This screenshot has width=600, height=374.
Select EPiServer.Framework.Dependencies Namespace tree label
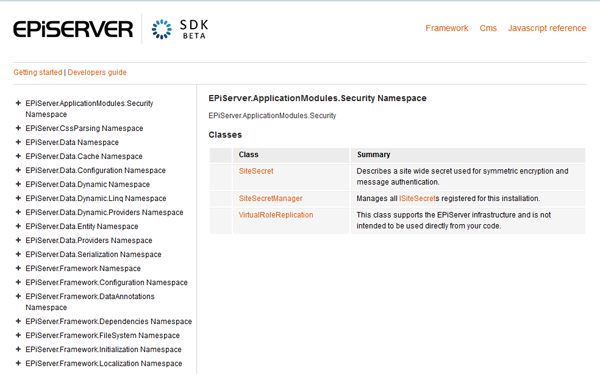point(109,322)
